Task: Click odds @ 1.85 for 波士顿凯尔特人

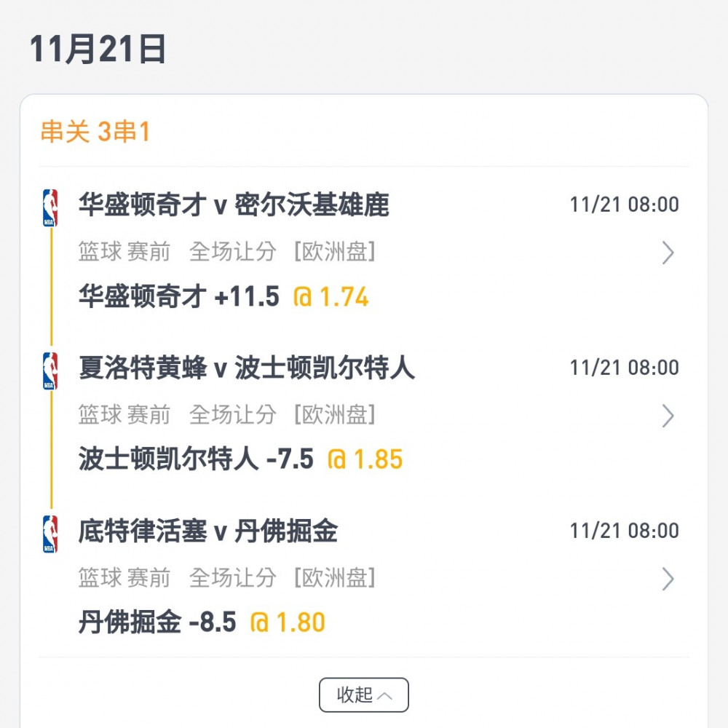Action: [x=365, y=459]
